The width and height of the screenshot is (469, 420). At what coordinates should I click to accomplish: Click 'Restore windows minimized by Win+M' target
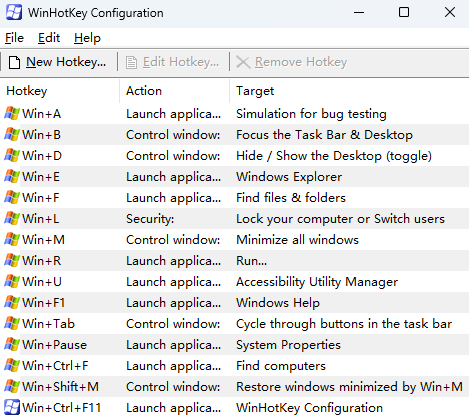click(x=349, y=387)
